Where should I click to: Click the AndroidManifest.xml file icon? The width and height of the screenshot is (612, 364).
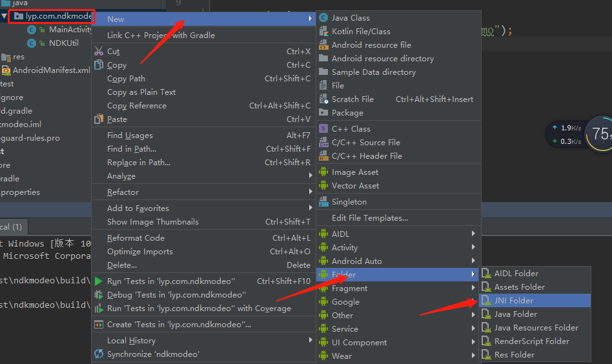pos(6,70)
